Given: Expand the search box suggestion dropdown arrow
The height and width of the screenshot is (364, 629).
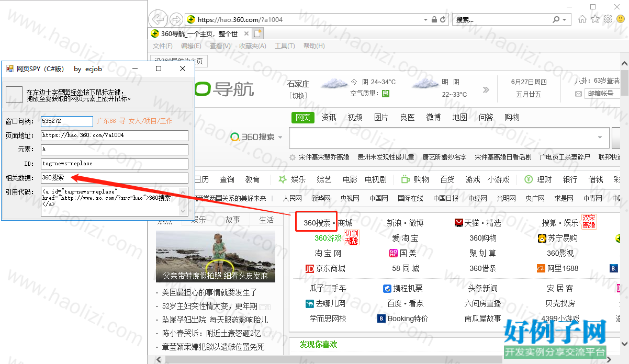Looking at the screenshot, I should [600, 138].
